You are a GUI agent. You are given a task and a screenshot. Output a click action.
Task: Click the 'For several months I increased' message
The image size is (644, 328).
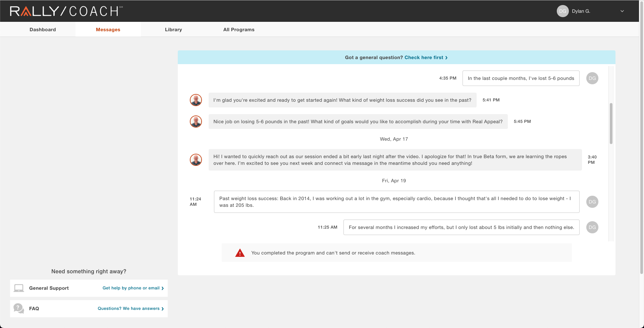[x=462, y=227]
